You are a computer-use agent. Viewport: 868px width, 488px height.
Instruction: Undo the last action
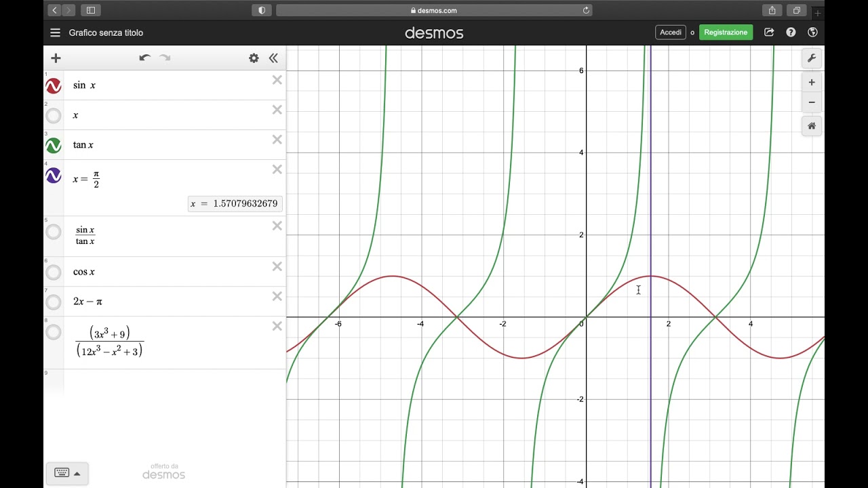click(x=144, y=58)
